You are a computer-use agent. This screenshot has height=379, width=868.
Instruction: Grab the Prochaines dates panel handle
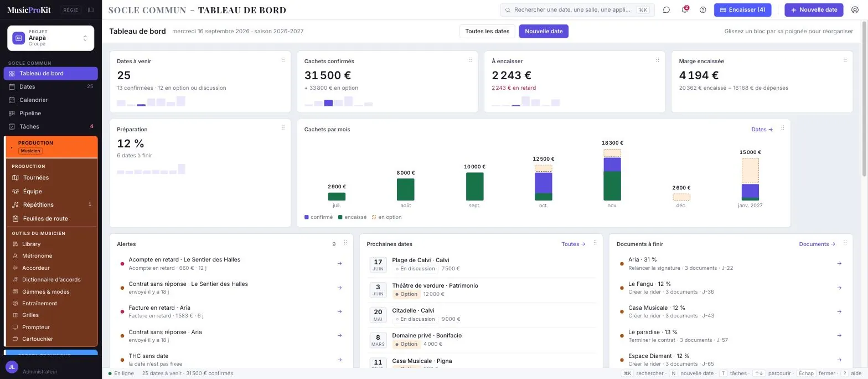tap(595, 243)
